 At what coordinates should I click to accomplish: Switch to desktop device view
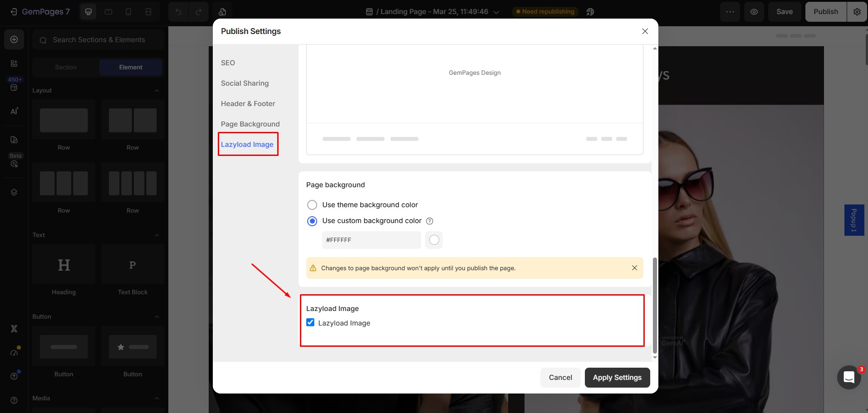(88, 12)
